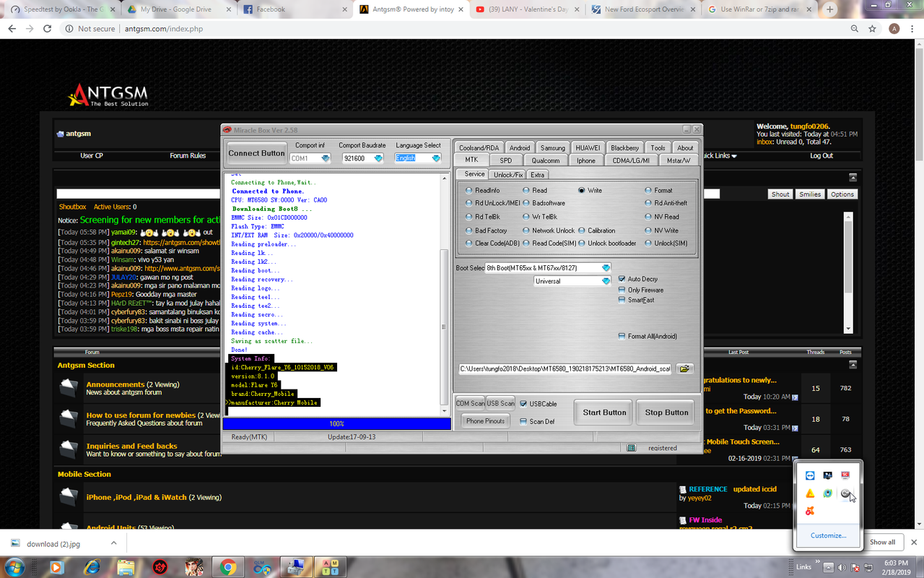Viewport: 924px width, 578px height.
Task: Browse for scatter file with folder icon
Action: click(684, 368)
